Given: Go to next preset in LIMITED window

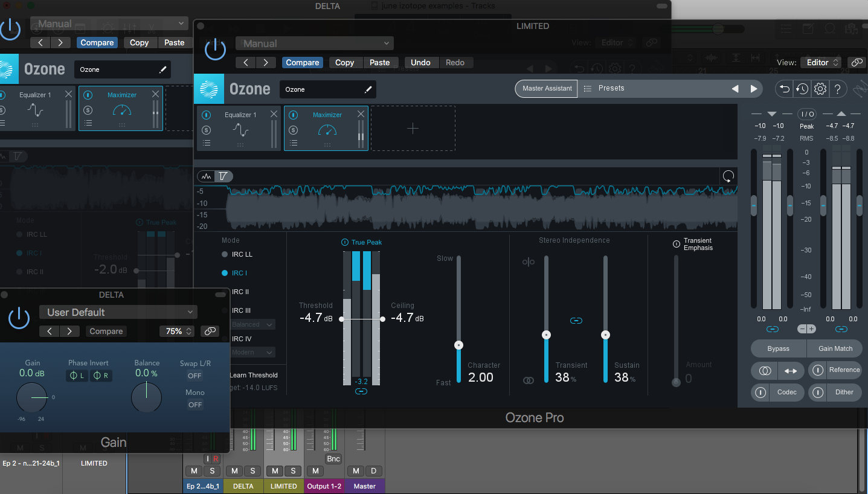Looking at the screenshot, I should pyautogui.click(x=266, y=62).
